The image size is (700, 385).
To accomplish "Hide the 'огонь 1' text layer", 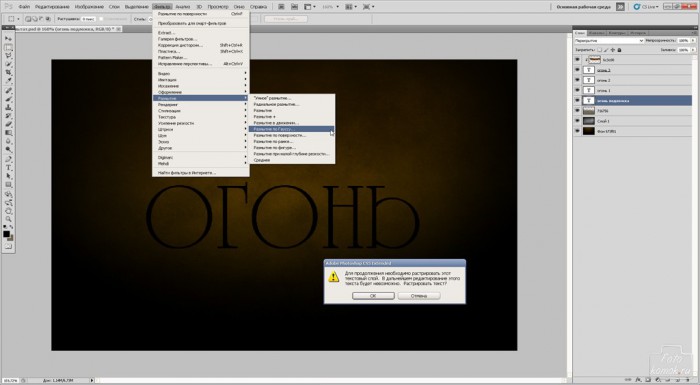I will coord(577,91).
